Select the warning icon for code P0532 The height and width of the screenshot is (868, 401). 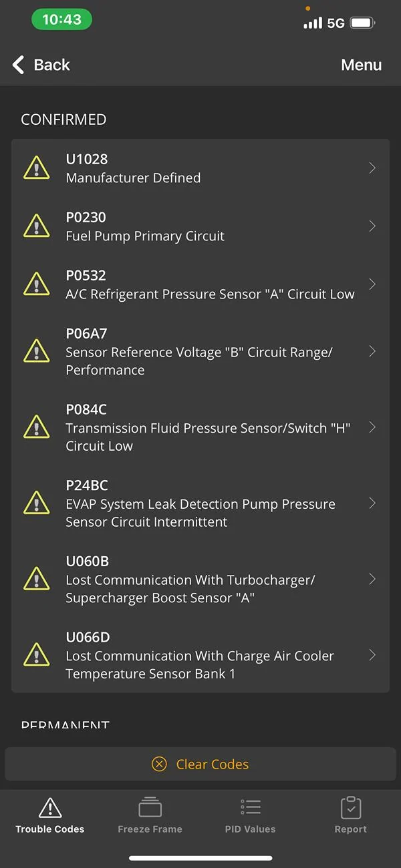pyautogui.click(x=37, y=284)
